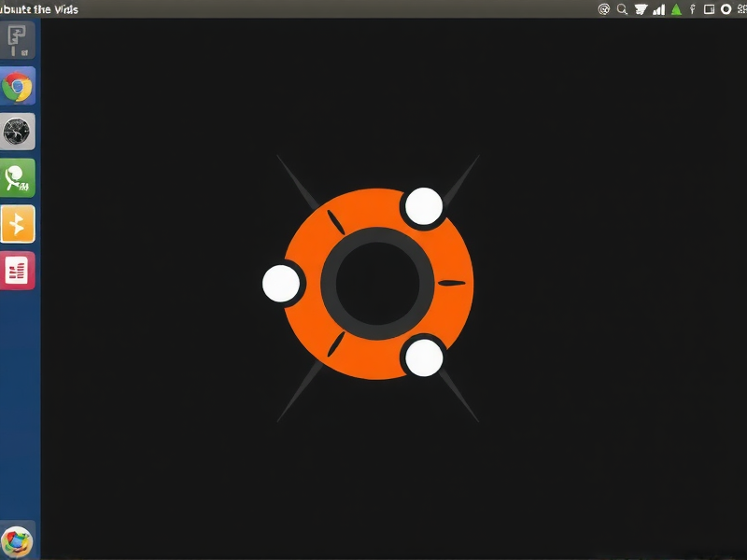
Task: Open the Bluetooth app in the dock
Action: 19,224
